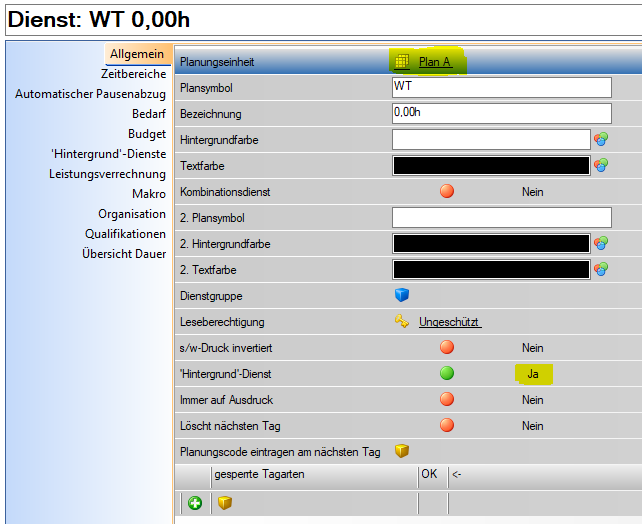The width and height of the screenshot is (642, 524).
Task: Toggle s/w-Druck invertiert setting
Action: click(x=447, y=347)
